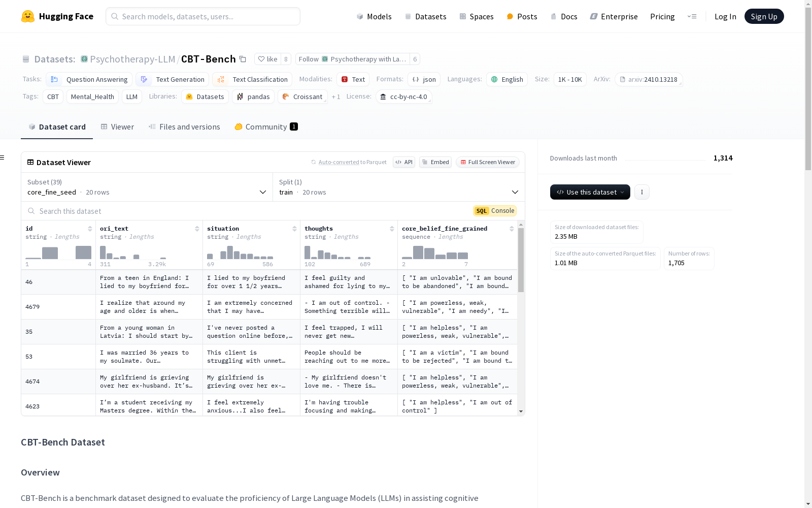Open Files and versions tab
The image size is (812, 508).
[x=184, y=127]
